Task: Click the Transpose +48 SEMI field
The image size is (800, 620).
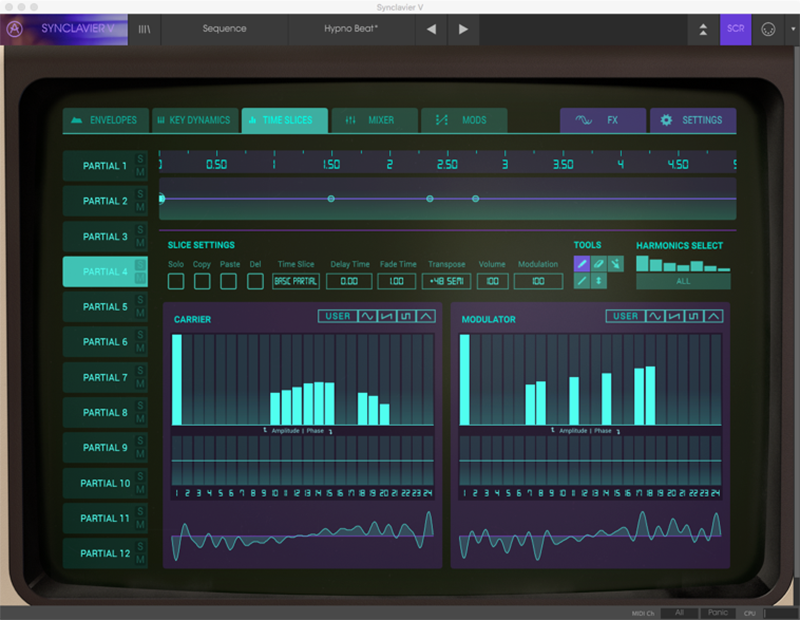Action: point(446,281)
